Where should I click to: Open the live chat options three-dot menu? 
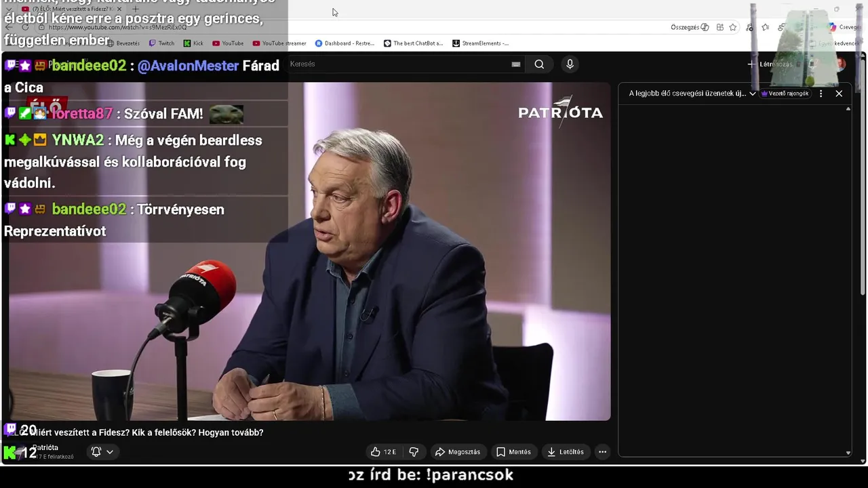821,94
